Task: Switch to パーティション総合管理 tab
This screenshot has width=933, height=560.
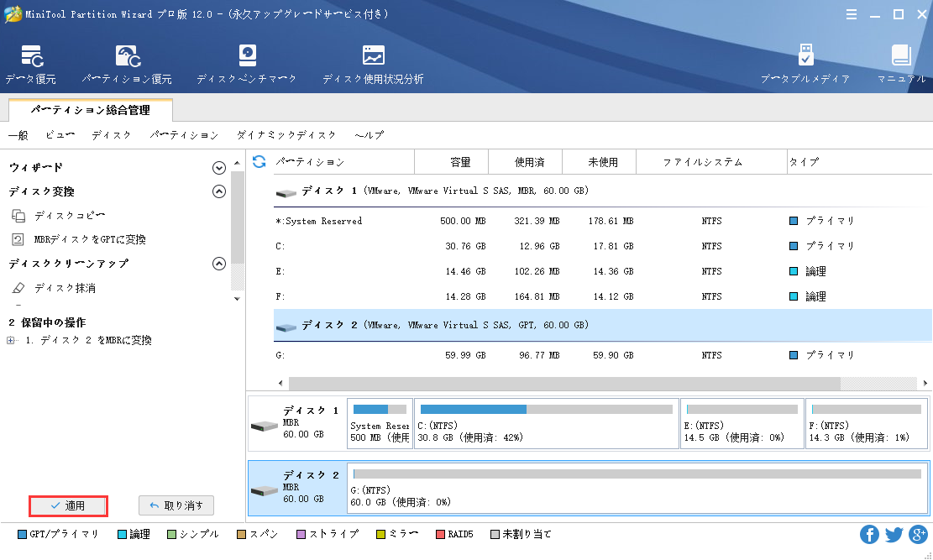Action: point(89,110)
